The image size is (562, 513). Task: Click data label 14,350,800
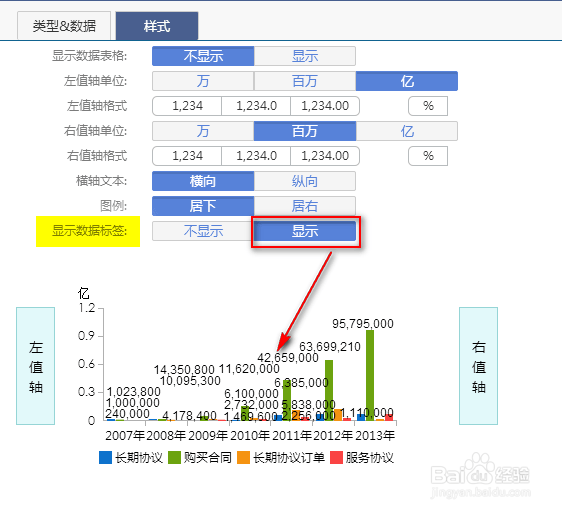point(184,370)
